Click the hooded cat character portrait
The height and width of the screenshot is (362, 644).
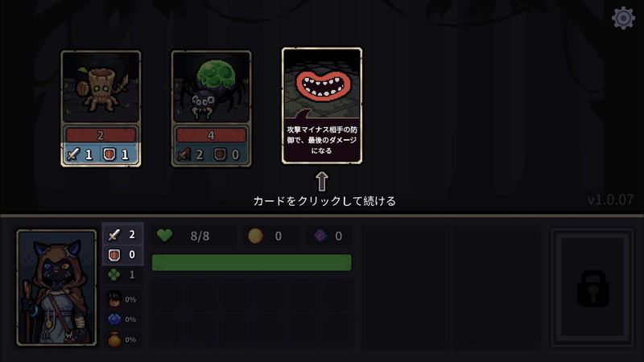click(56, 288)
